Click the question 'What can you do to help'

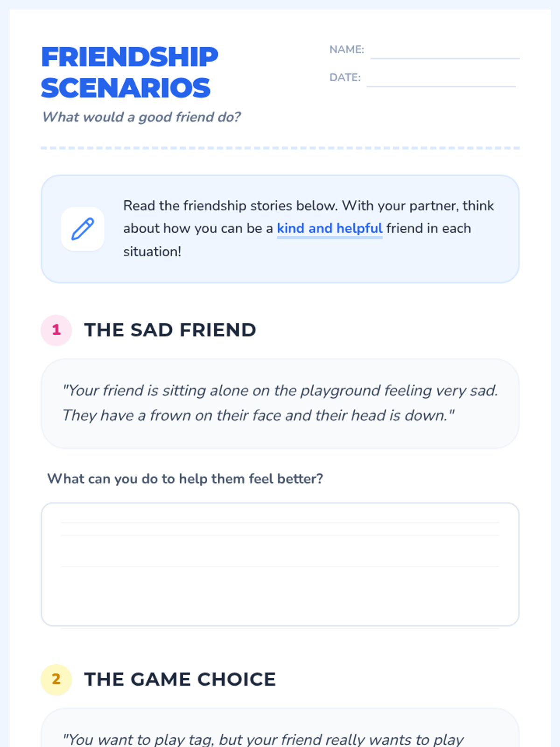tap(185, 479)
